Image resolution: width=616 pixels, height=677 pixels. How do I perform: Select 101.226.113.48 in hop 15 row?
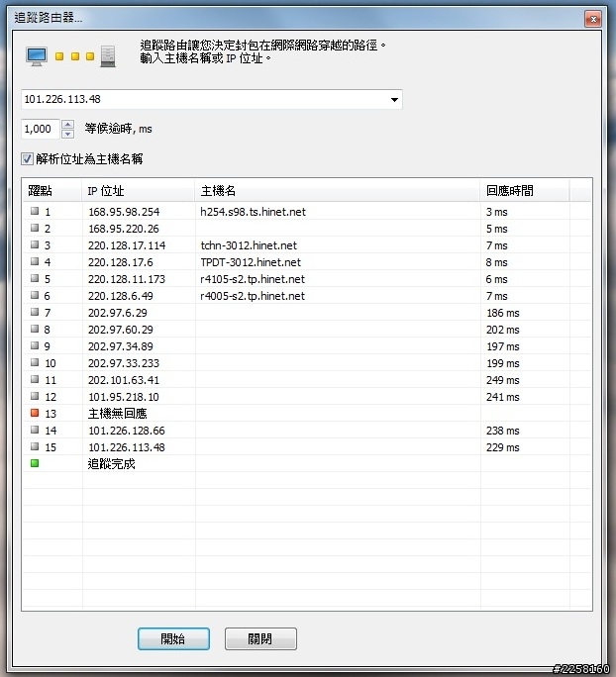tap(127, 447)
